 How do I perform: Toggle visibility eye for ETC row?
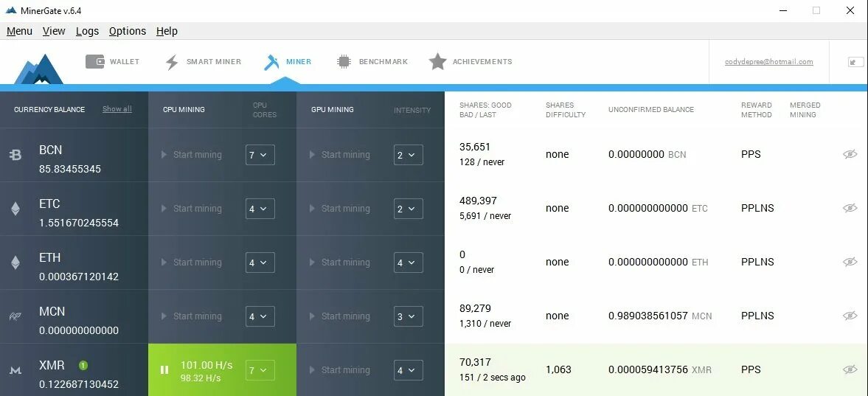pos(850,208)
